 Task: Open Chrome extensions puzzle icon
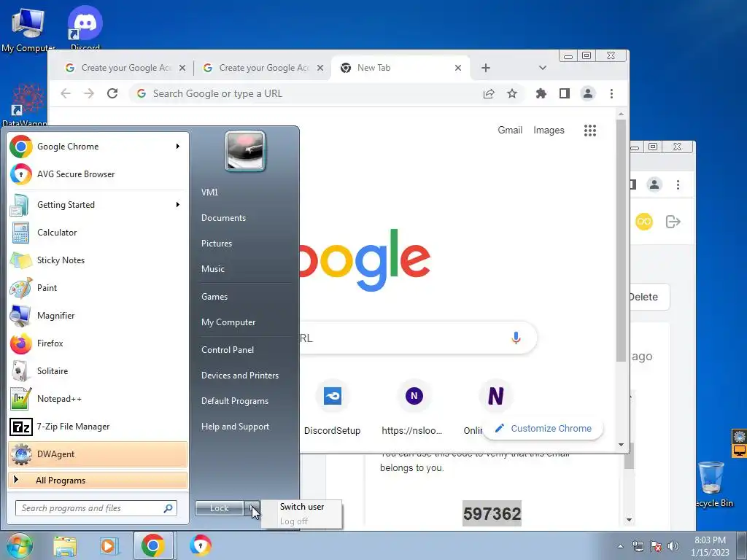tap(541, 93)
